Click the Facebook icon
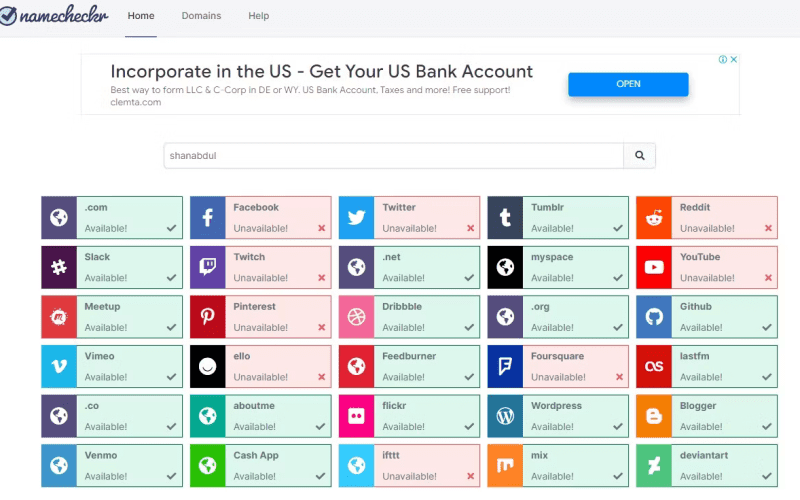The image size is (800, 500). tap(208, 218)
